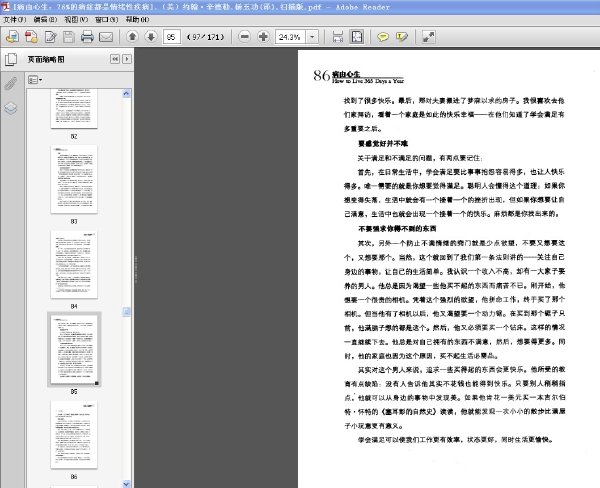
Task: Collapse the thumbnails panel with double arrow
Action: click(x=115, y=59)
